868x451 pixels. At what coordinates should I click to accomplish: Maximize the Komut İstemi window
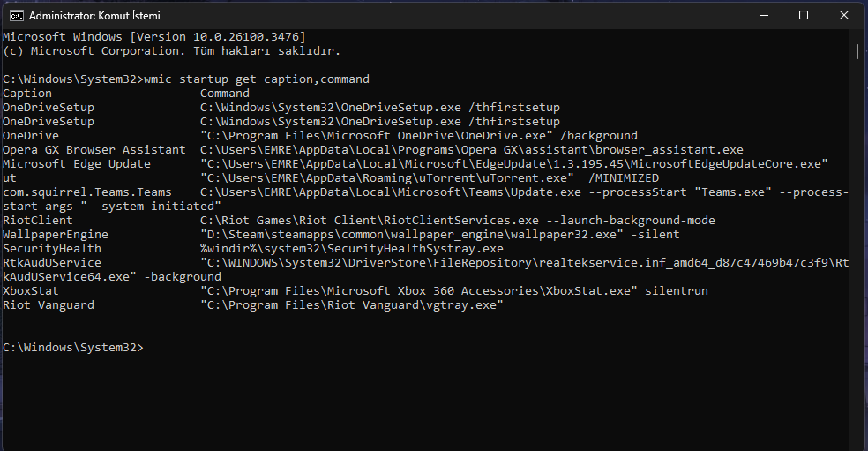(x=803, y=16)
